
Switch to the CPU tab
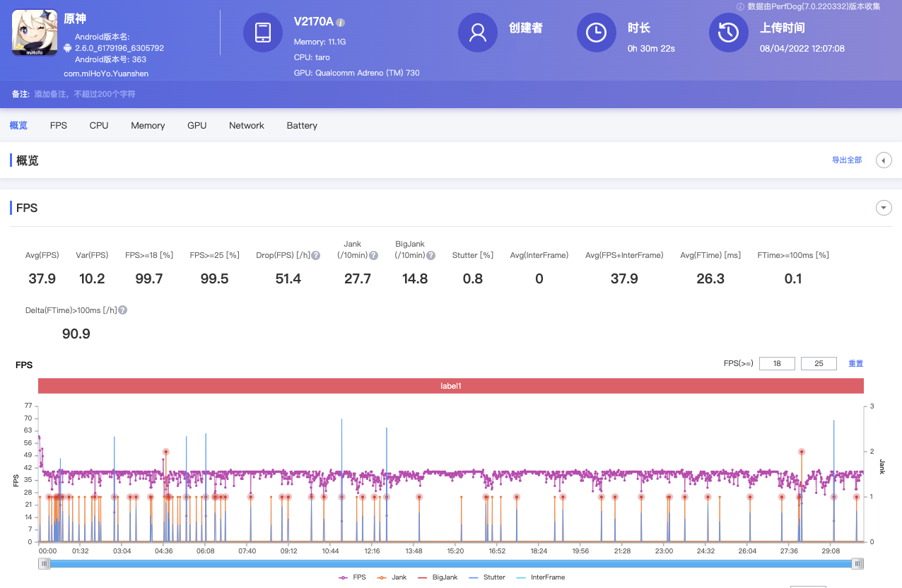tap(99, 125)
